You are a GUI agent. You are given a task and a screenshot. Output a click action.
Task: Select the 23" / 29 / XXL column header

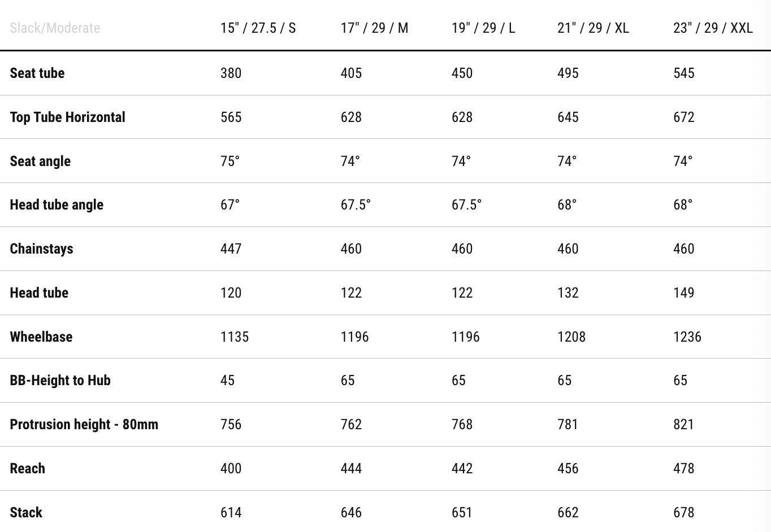coord(713,28)
